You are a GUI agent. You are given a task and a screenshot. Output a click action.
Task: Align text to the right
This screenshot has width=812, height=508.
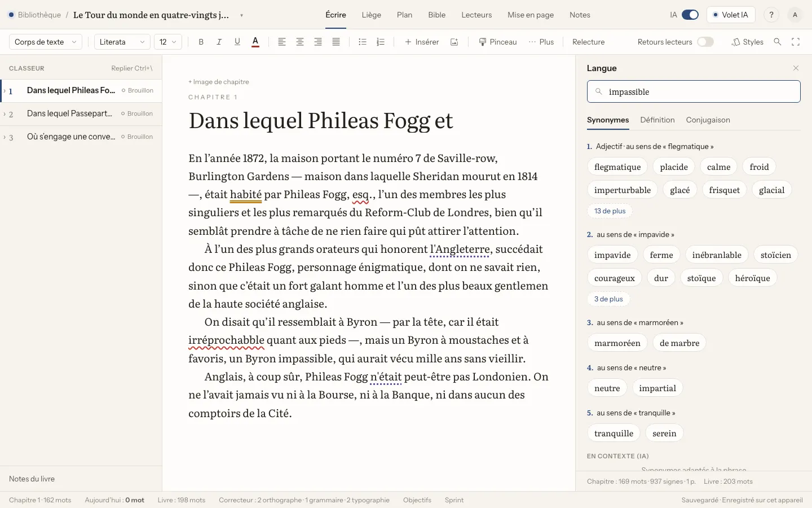318,42
